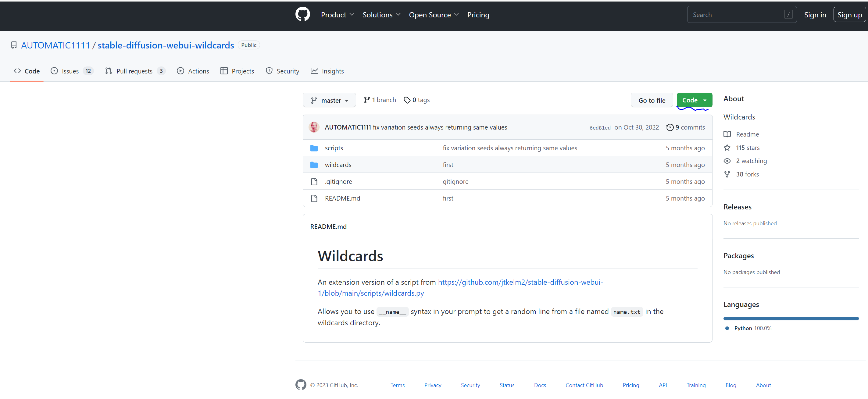Click the scripts folder icon

tap(314, 148)
